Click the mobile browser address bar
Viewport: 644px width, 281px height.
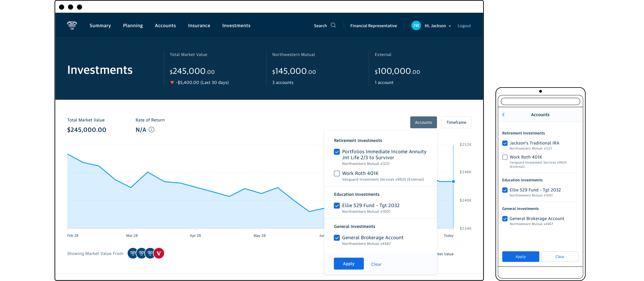pos(541,101)
